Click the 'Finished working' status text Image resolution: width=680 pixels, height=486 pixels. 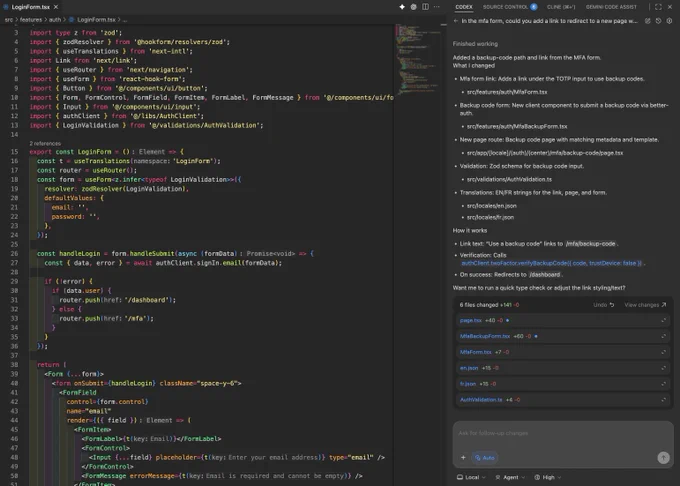(x=475, y=44)
